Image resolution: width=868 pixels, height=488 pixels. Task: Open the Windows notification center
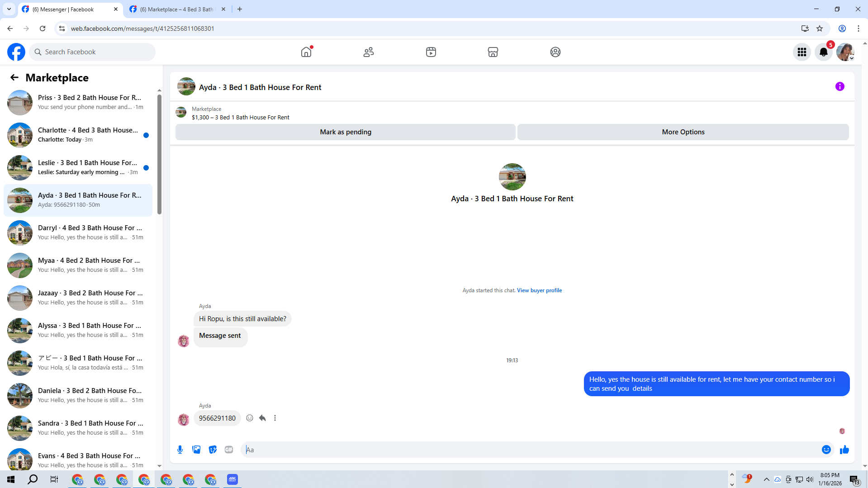(x=854, y=480)
